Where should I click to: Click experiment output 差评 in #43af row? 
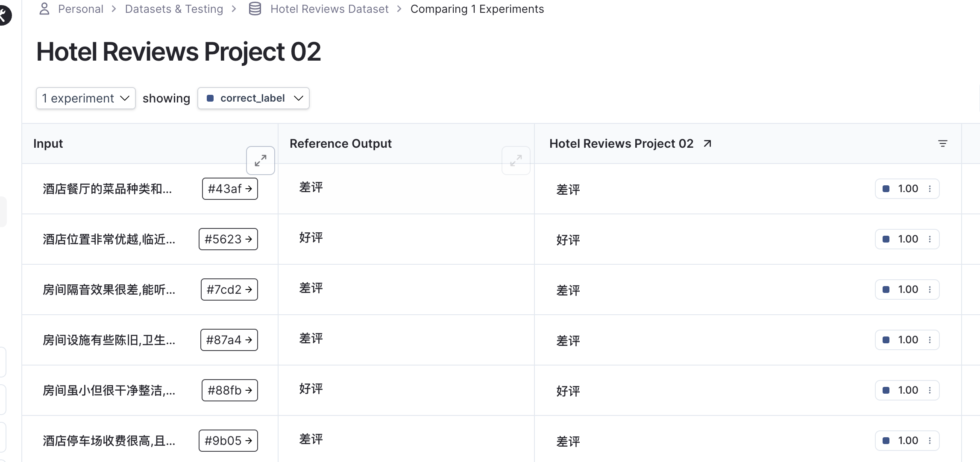568,190
